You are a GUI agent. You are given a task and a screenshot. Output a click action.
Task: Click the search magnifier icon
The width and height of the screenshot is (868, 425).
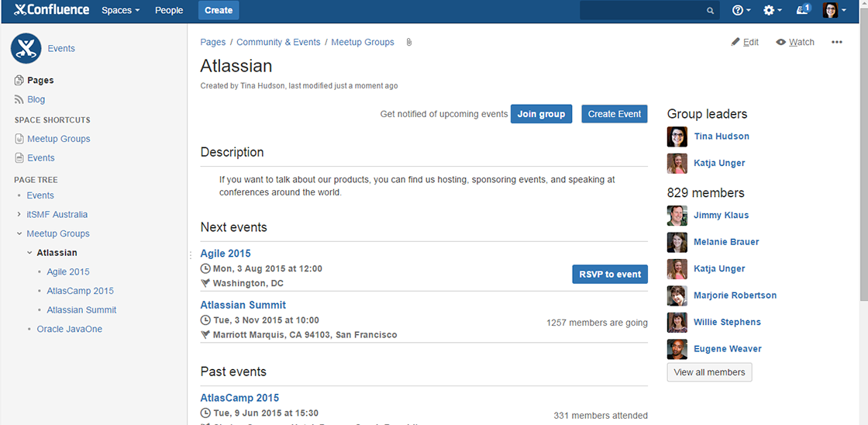(x=710, y=11)
